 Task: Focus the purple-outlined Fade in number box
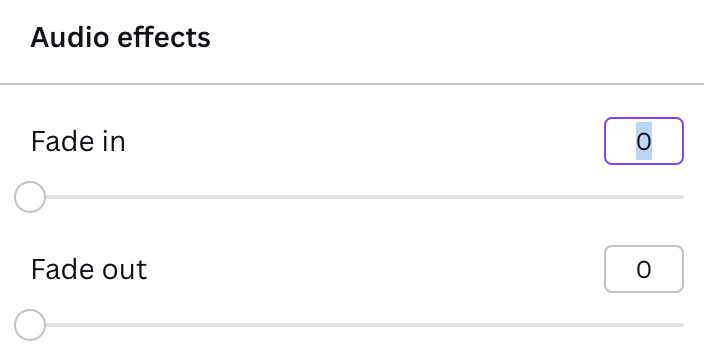pyautogui.click(x=643, y=141)
